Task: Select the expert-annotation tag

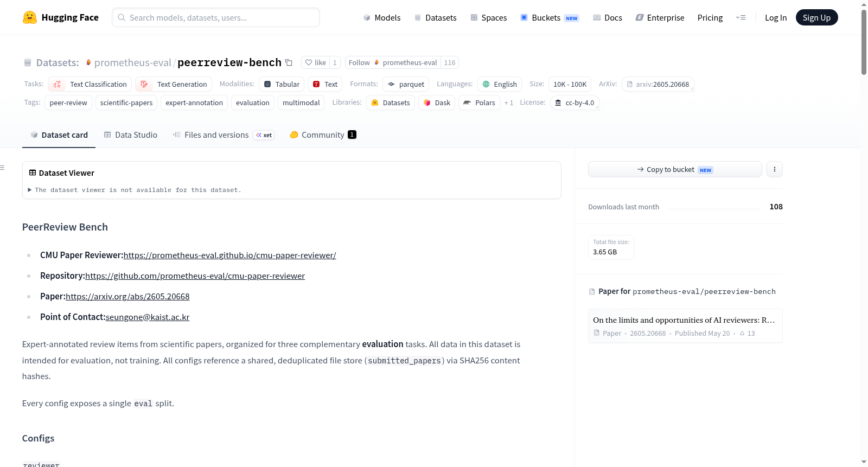Action: click(194, 103)
